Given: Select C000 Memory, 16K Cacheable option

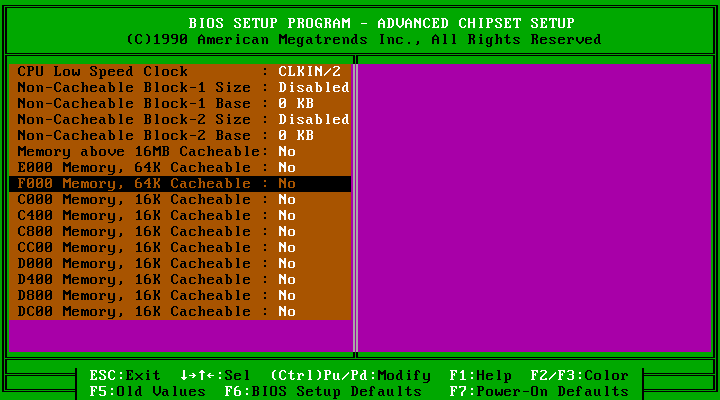Looking at the screenshot, I should coord(140,200).
